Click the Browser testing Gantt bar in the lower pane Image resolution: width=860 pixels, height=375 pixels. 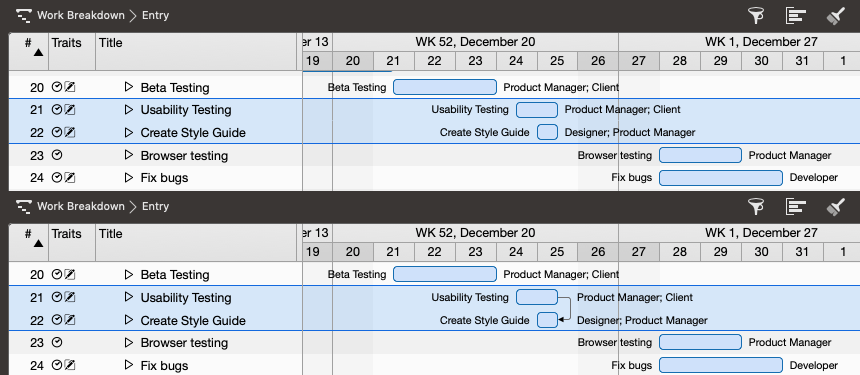tap(700, 342)
